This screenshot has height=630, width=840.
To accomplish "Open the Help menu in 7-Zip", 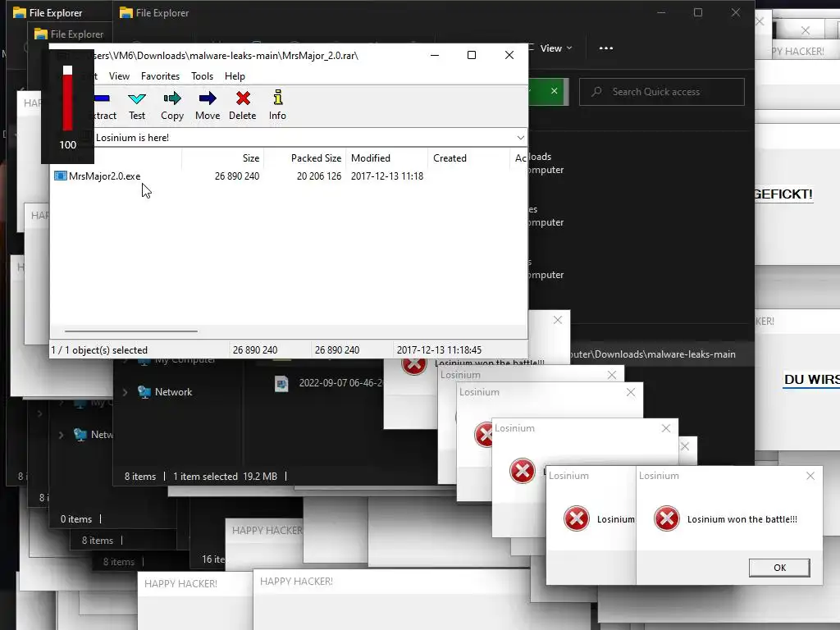I will click(235, 76).
